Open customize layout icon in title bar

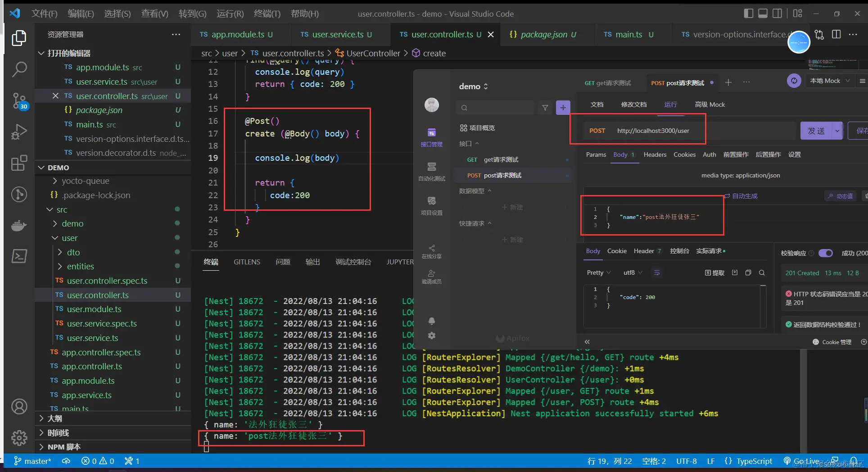[797, 14]
